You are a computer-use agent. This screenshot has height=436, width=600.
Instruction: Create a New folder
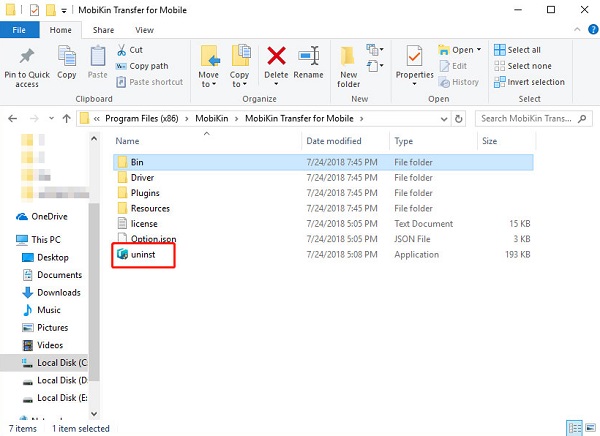pos(348,67)
